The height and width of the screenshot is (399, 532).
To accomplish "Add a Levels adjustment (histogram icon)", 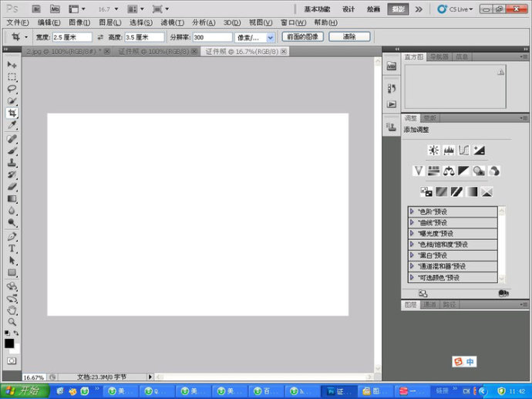I will point(448,150).
